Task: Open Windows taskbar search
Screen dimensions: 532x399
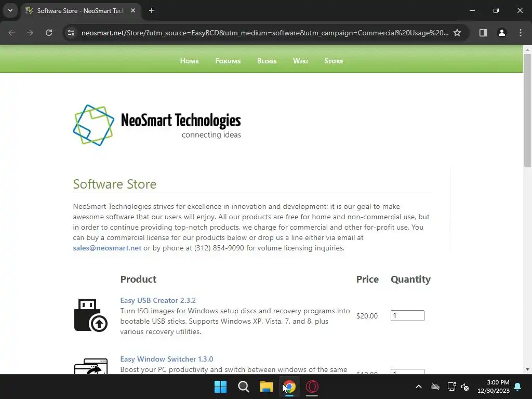Action: 243,387
